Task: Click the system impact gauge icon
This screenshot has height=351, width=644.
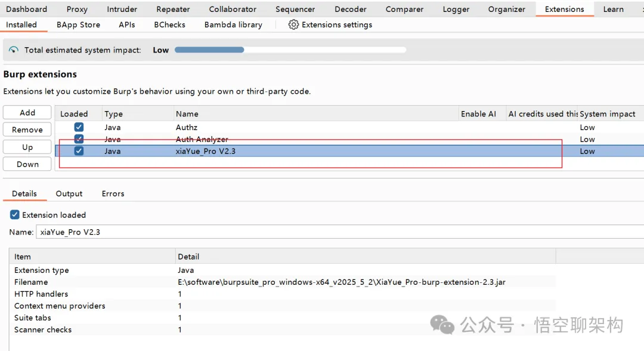Action: pos(14,50)
